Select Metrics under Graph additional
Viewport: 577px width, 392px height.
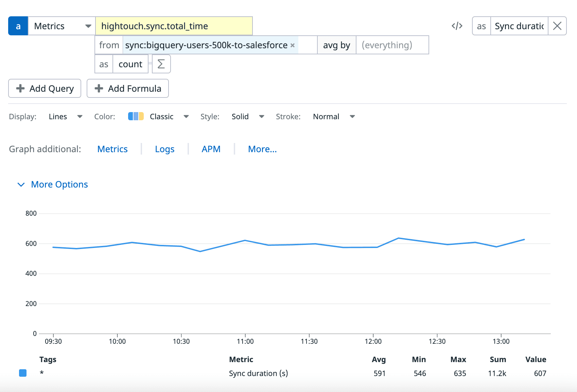tap(112, 149)
